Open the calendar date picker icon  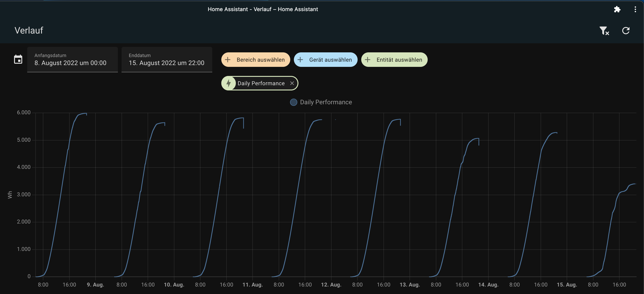[x=18, y=59]
